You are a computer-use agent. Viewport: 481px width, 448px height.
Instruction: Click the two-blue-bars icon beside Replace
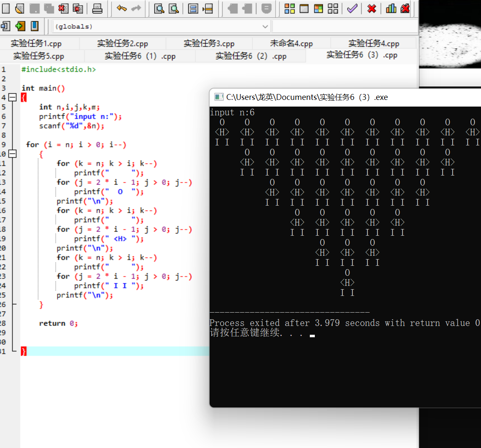pos(193,8)
